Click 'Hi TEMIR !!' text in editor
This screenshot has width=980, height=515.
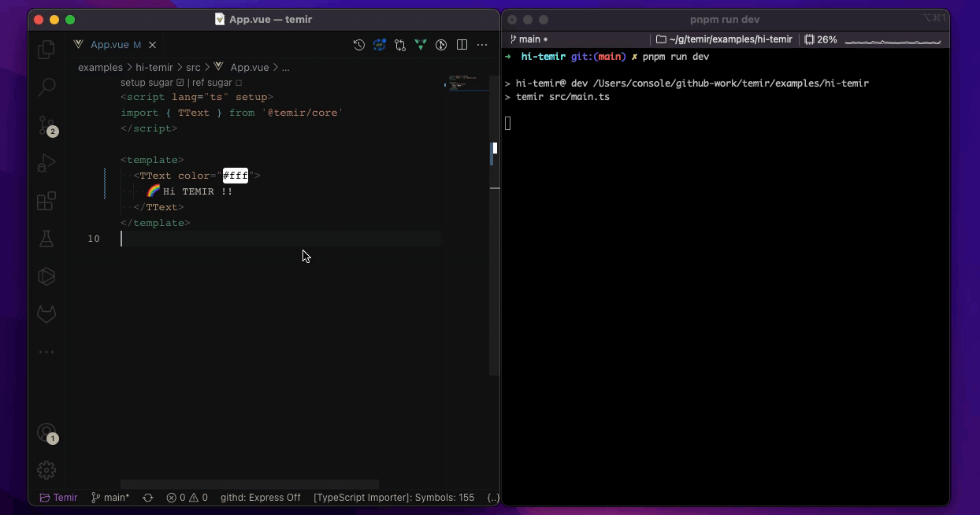[x=198, y=191]
